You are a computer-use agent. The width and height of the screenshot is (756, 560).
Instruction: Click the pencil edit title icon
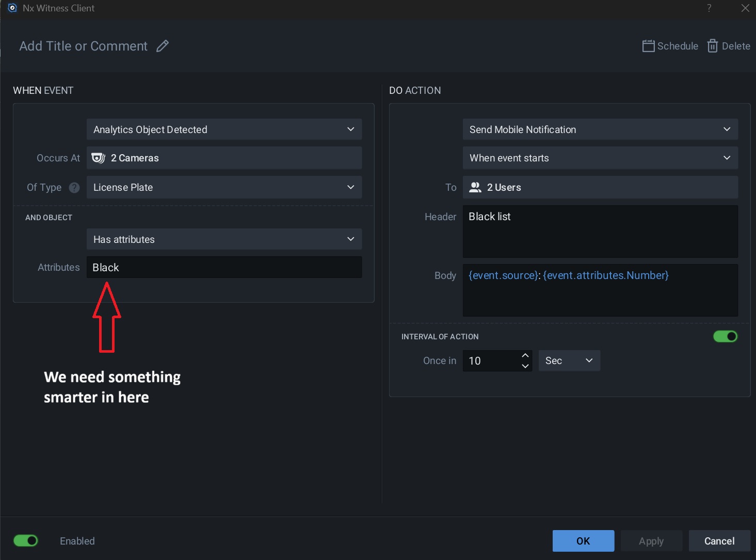(163, 46)
